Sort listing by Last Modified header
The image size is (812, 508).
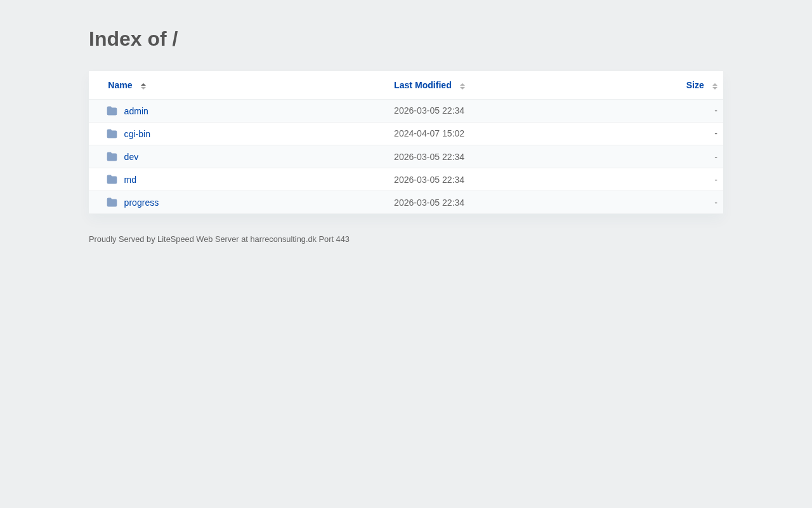point(422,85)
